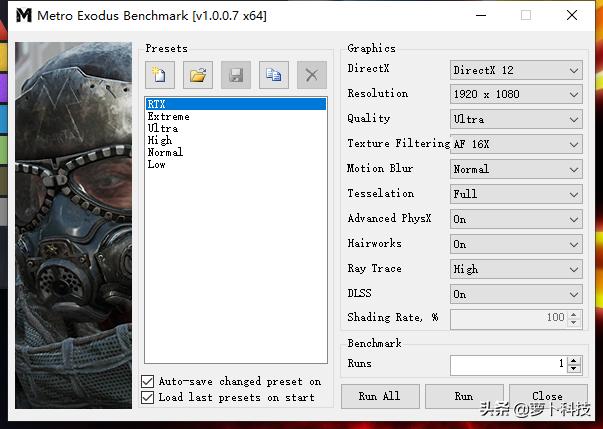Click the Runs input field

pyautogui.click(x=508, y=365)
